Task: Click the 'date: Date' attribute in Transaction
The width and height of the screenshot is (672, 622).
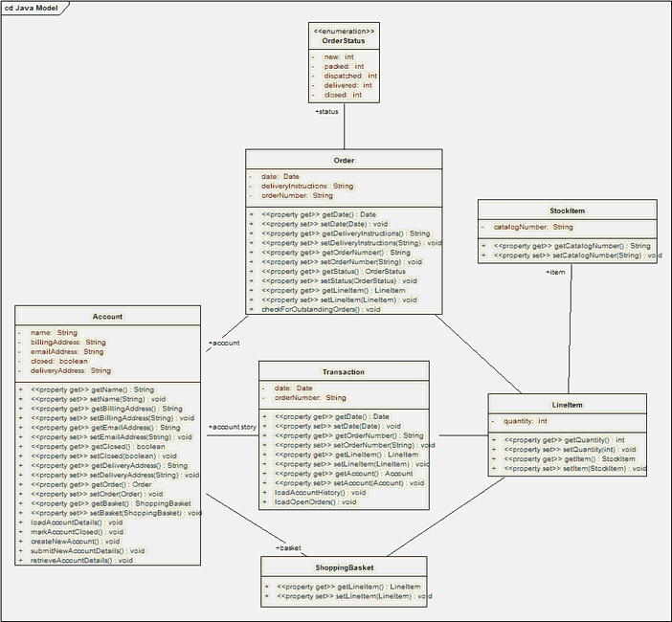Action: (293, 389)
